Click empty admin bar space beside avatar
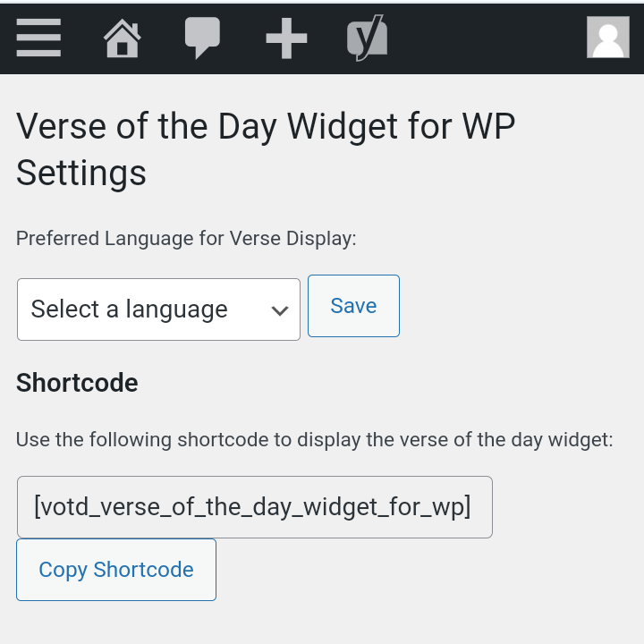Viewport: 644px width, 644px height. (x=487, y=38)
